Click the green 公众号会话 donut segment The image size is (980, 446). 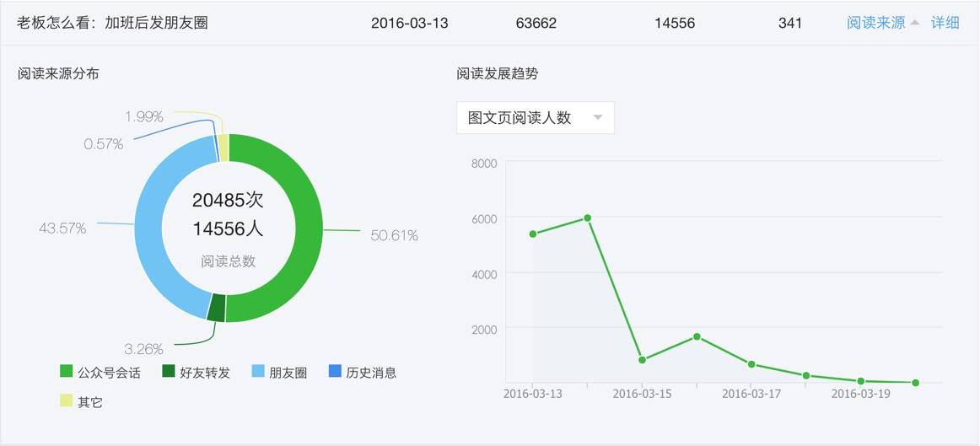[x=310, y=228]
